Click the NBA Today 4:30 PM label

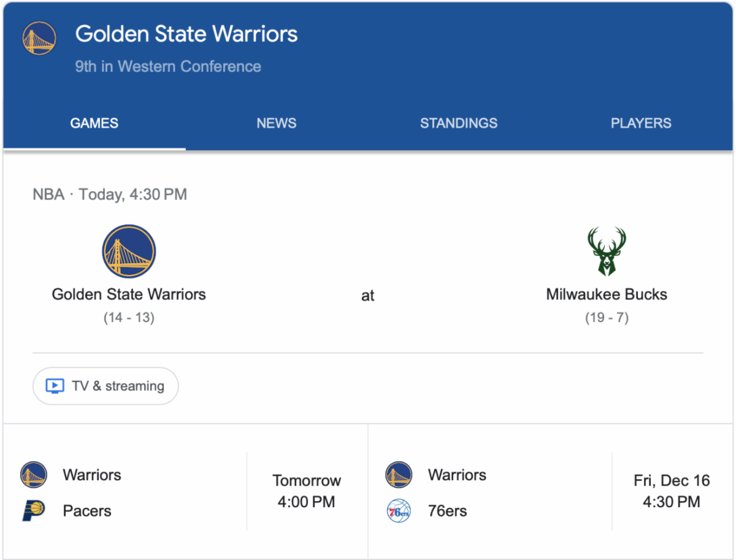point(110,194)
